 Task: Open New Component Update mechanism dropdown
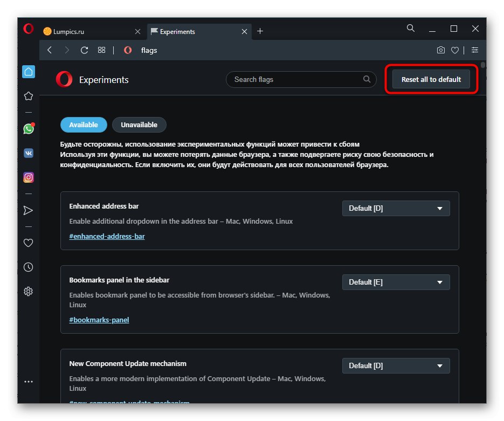point(396,365)
